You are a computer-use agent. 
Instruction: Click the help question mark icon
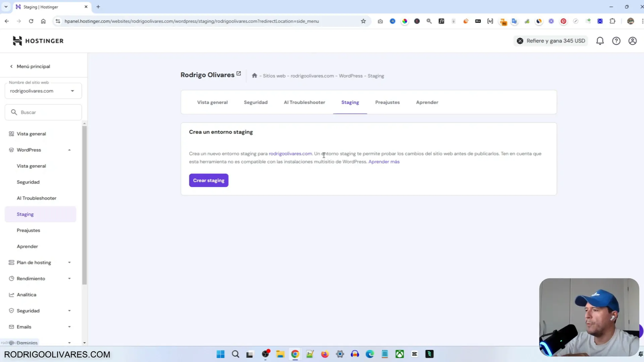tap(616, 41)
